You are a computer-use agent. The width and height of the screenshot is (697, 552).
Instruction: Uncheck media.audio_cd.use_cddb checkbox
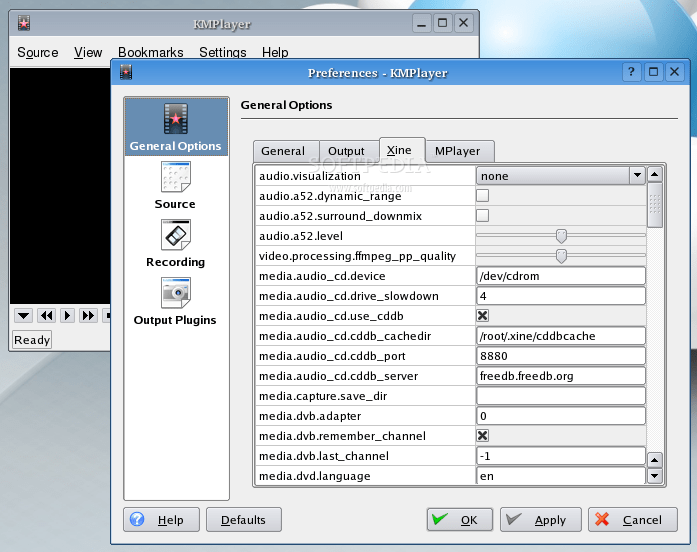[x=482, y=316]
